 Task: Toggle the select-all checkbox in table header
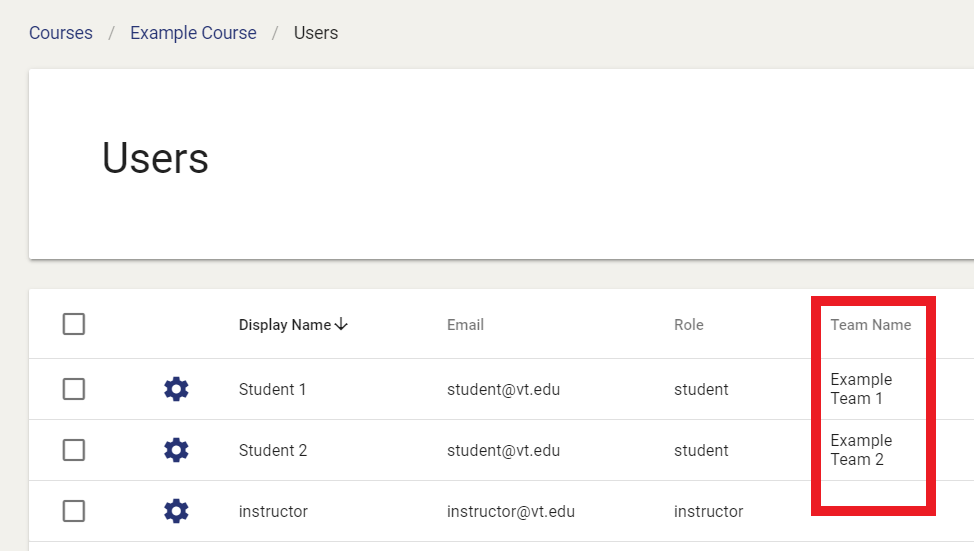[x=74, y=324]
